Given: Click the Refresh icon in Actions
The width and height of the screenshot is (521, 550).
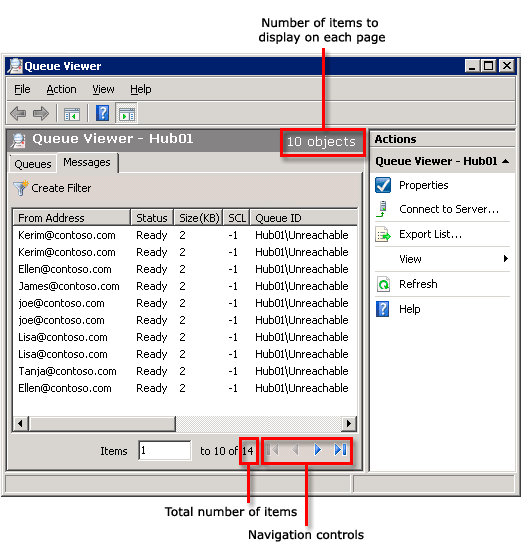Looking at the screenshot, I should point(383,284).
